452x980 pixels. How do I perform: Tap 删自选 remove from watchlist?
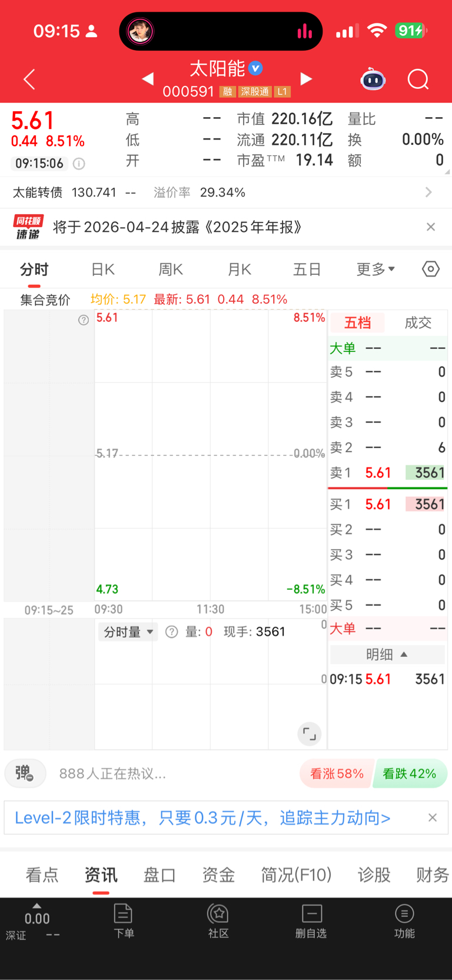click(311, 921)
